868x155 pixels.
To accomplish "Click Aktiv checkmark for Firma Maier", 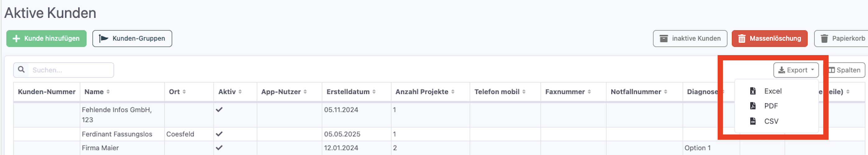I will point(219,148).
